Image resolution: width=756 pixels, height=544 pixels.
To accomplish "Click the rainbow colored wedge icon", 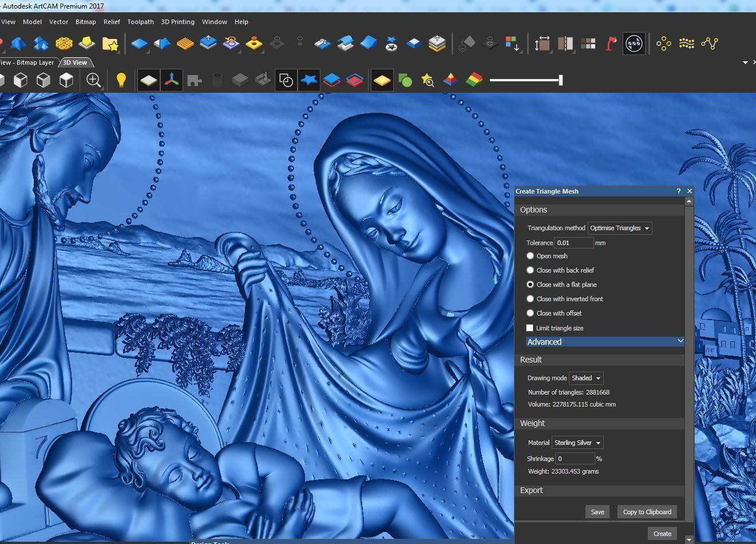I will [473, 80].
